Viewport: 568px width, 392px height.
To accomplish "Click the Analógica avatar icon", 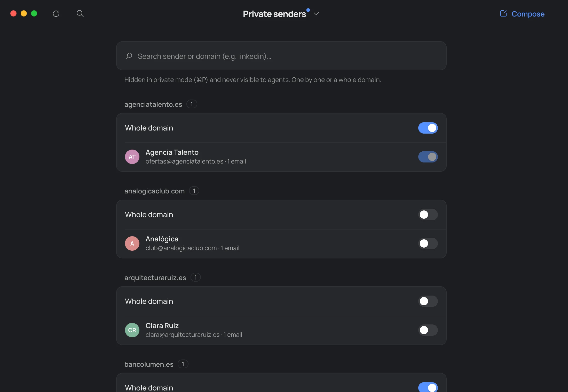I will click(x=132, y=243).
